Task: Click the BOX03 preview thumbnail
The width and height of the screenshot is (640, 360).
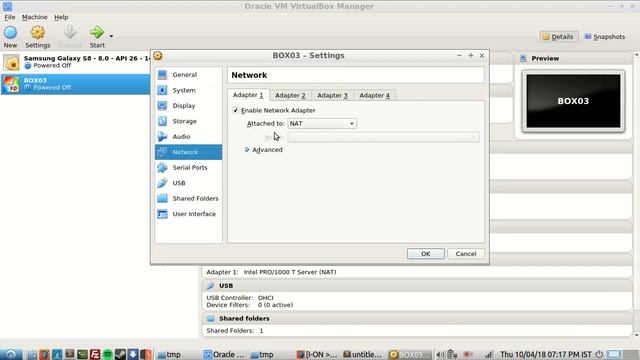Action: (x=573, y=101)
